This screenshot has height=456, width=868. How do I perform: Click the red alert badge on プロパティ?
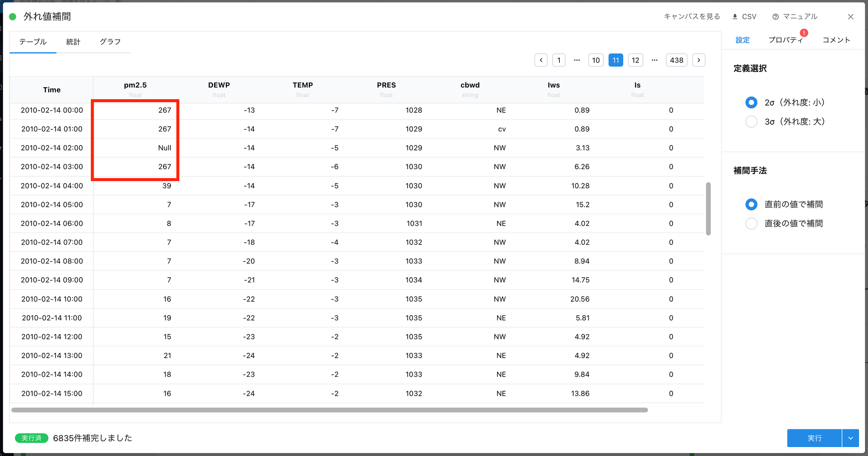(x=804, y=33)
